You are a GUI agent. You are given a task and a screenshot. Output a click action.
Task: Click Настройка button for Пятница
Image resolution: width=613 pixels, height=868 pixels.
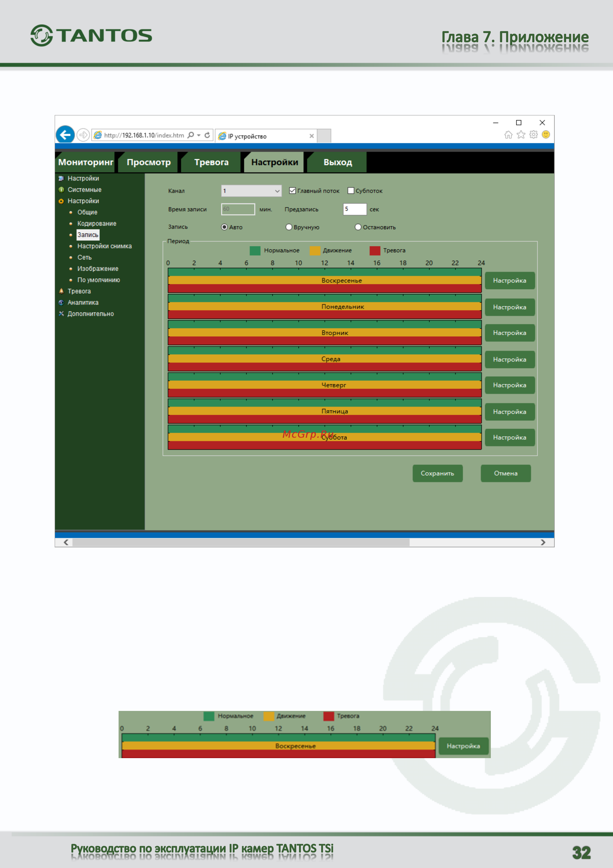point(510,412)
